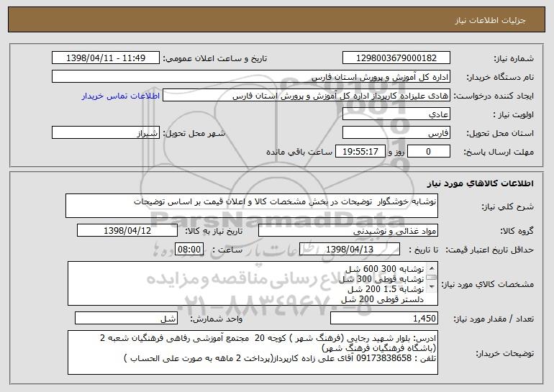Click the label حداقل تاریخ اعتبار قیمت
This screenshot has height=392, width=554.
(489, 250)
